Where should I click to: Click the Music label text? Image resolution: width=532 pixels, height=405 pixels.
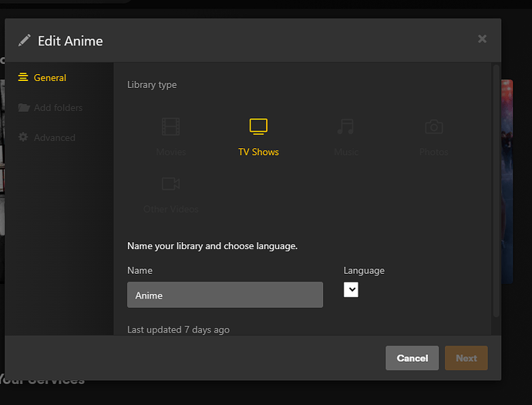346,152
